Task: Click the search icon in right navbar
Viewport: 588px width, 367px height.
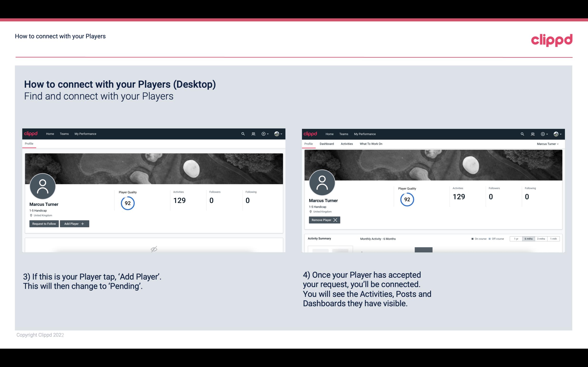Action: (x=522, y=133)
